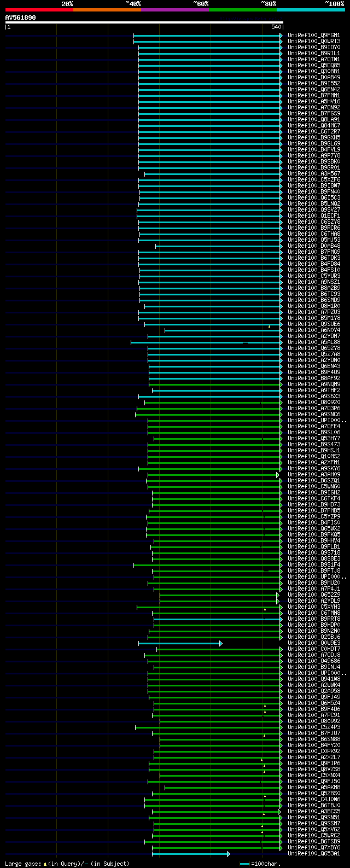The height and width of the screenshot is (868, 350).
Task: Select label UniRef100_A2X2L7
Action: (x=314, y=758)
